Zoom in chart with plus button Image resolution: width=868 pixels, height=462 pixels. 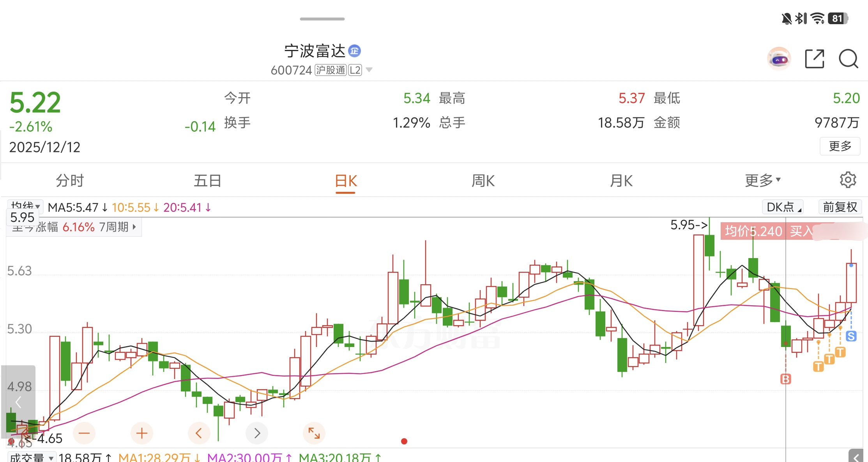tap(141, 433)
